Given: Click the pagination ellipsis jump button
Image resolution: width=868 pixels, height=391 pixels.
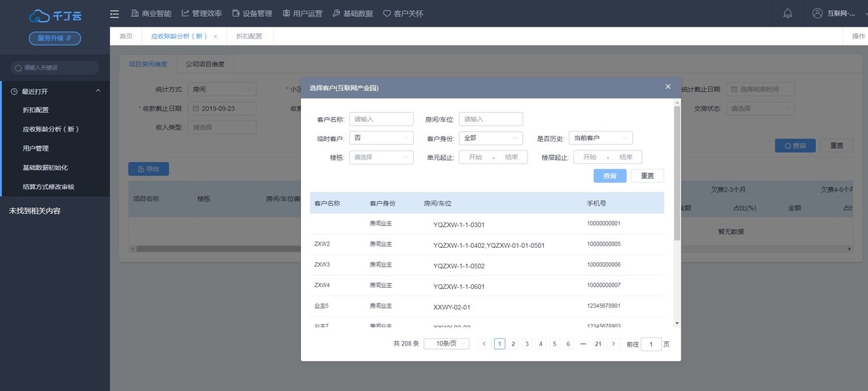Looking at the screenshot, I should 583,344.
